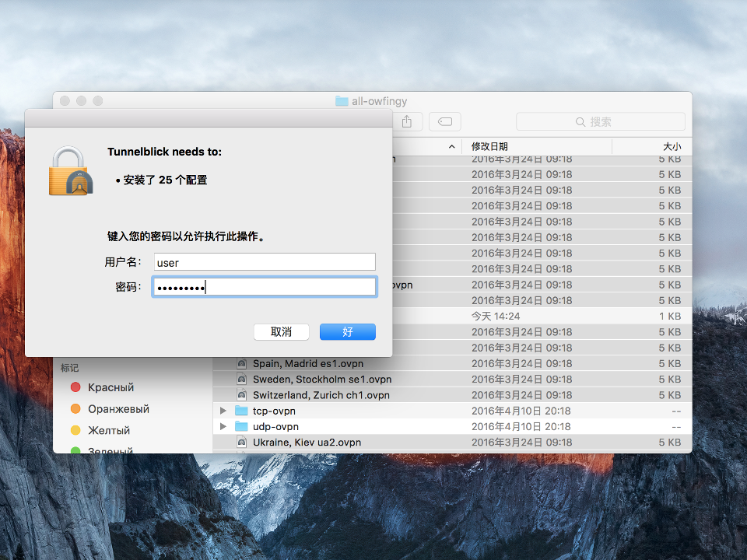
Task: Click the Красный tag label
Action: pyautogui.click(x=111, y=387)
